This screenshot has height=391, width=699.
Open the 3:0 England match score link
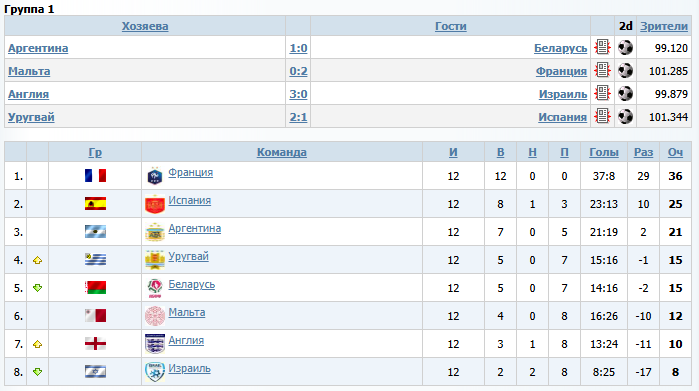(x=298, y=94)
